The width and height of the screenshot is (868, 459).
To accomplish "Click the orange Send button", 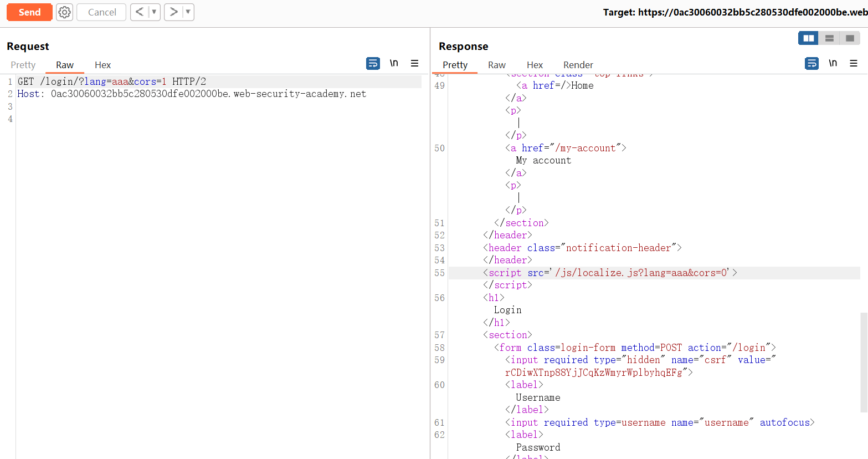I will [29, 12].
